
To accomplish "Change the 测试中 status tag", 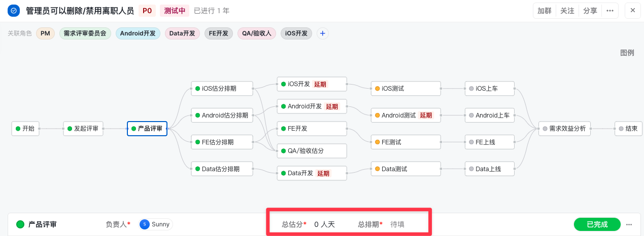I will coord(175,11).
